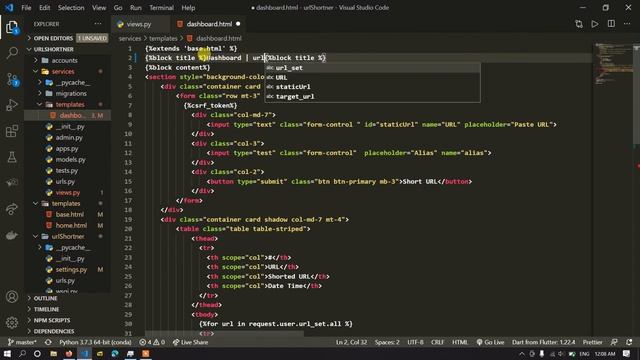Change the Spaces: 2 indentation setting
The image size is (640, 360).
(387, 342)
